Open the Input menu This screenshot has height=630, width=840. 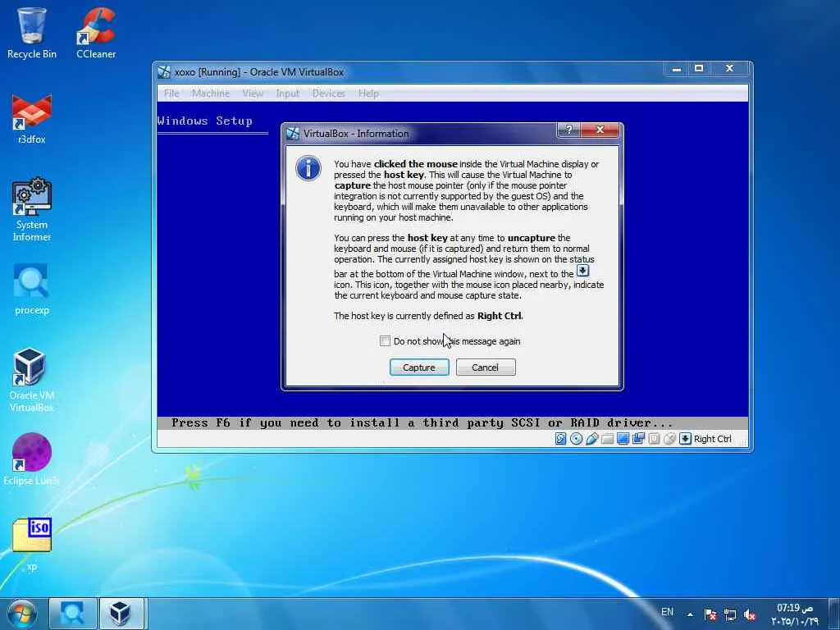tap(288, 94)
